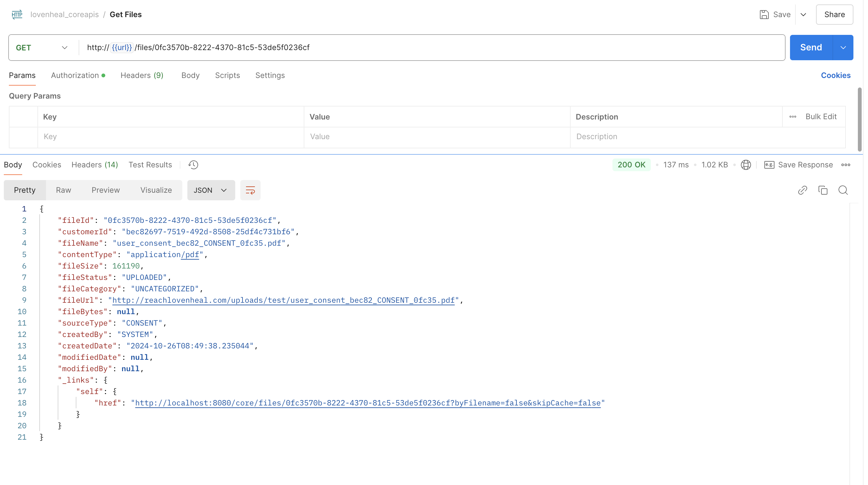Click the Send button

pyautogui.click(x=811, y=48)
